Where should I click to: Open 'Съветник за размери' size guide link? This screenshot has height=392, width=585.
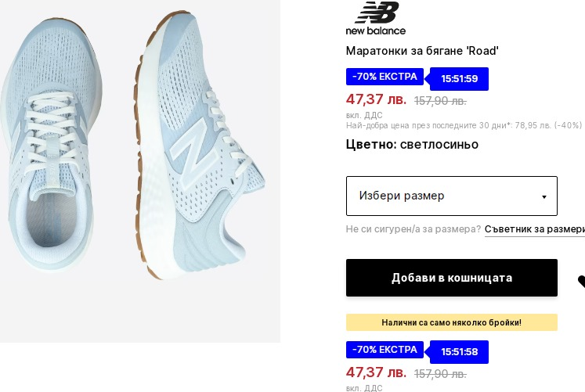pos(535,229)
